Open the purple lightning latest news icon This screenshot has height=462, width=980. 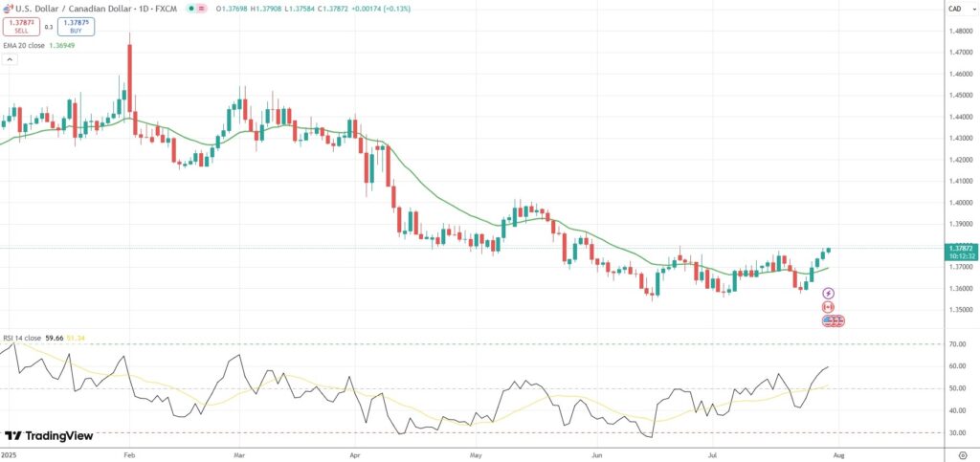point(828,293)
